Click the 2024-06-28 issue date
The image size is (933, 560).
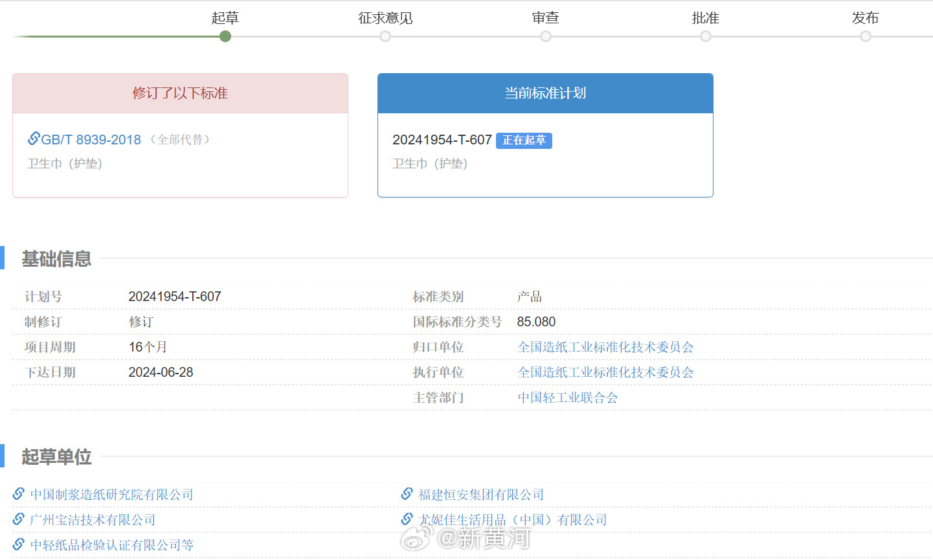click(161, 372)
